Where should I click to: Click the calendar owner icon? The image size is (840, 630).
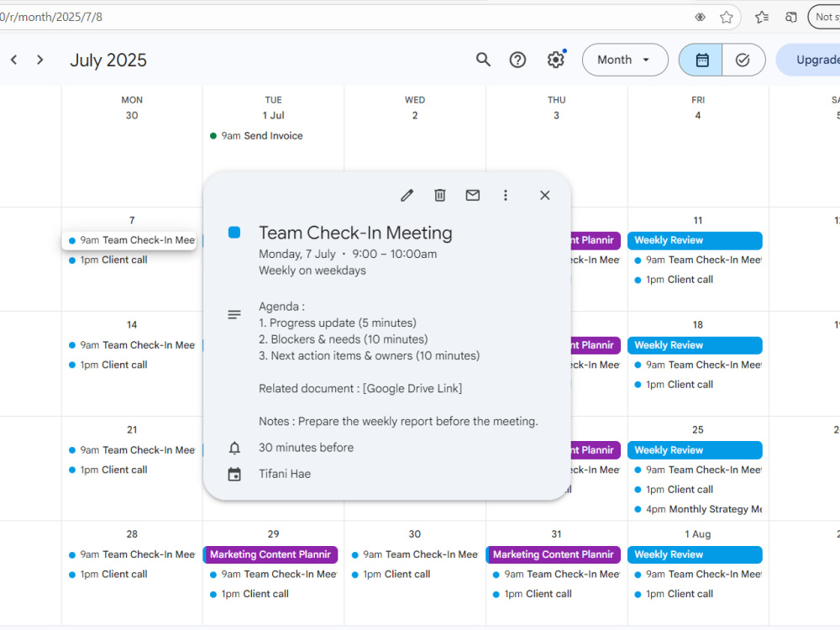point(234,474)
